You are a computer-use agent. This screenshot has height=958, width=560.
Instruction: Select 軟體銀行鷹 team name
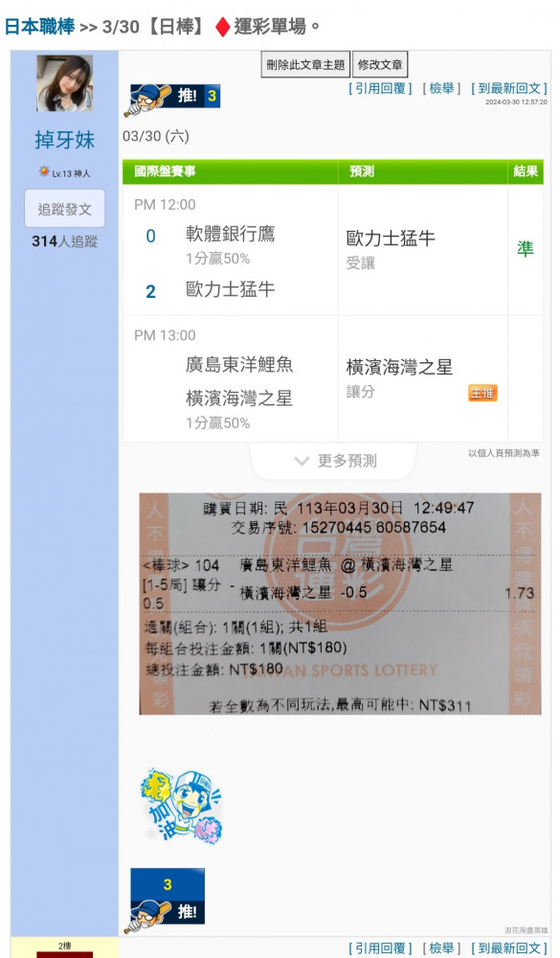(x=231, y=234)
